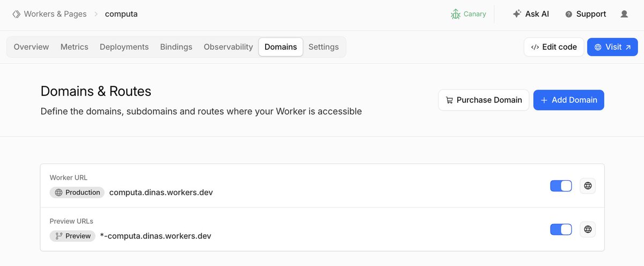Disable the Preview URLs toggle

pos(561,229)
